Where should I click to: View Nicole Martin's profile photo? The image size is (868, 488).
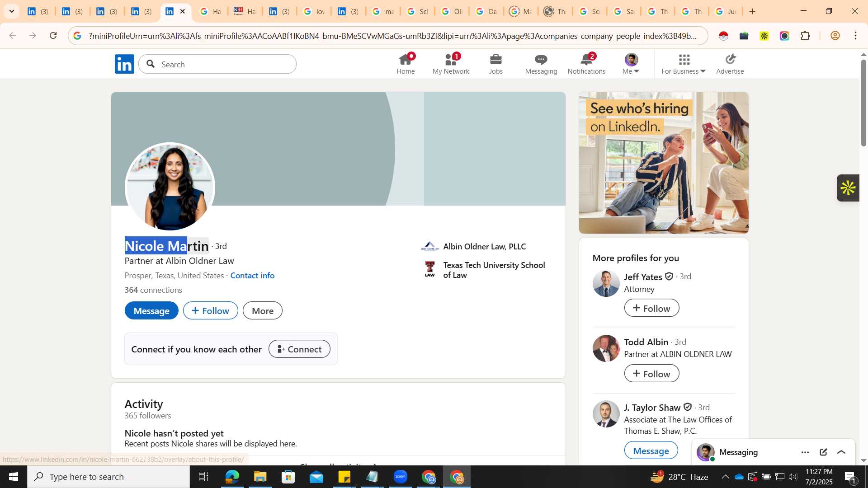coord(170,188)
